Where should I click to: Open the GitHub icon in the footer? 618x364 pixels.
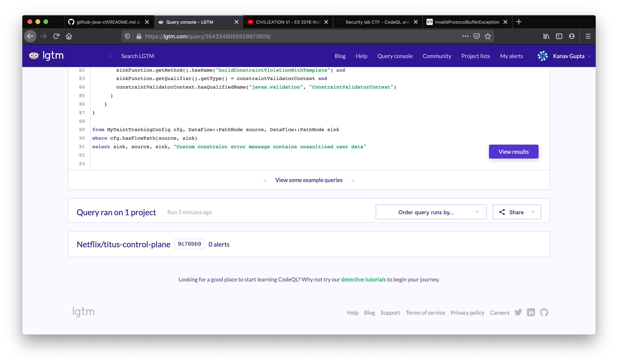pyautogui.click(x=544, y=312)
